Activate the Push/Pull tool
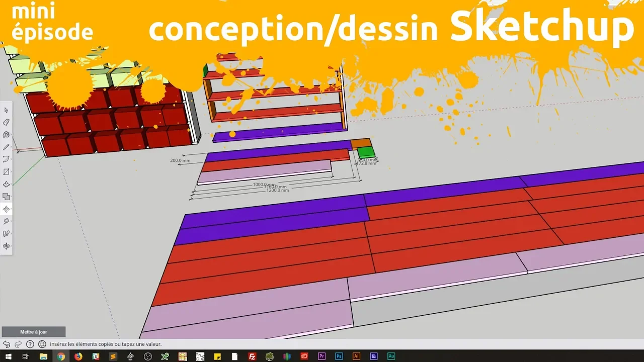Image resolution: width=644 pixels, height=362 pixels. pos(7,184)
